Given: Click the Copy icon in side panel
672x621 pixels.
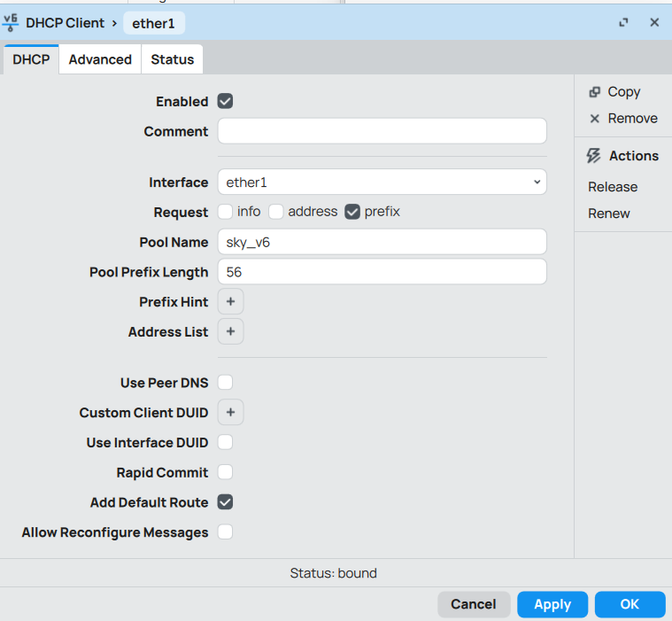Looking at the screenshot, I should (594, 92).
